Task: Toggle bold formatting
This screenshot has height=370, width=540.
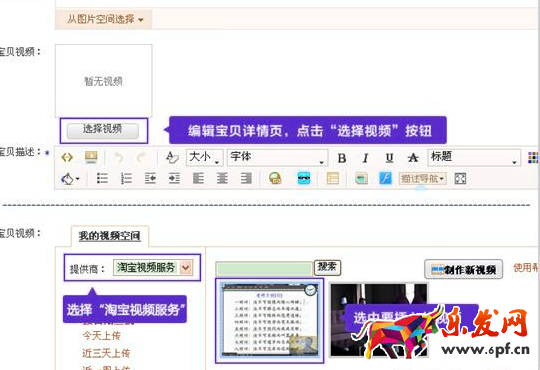Action: pyautogui.click(x=342, y=158)
